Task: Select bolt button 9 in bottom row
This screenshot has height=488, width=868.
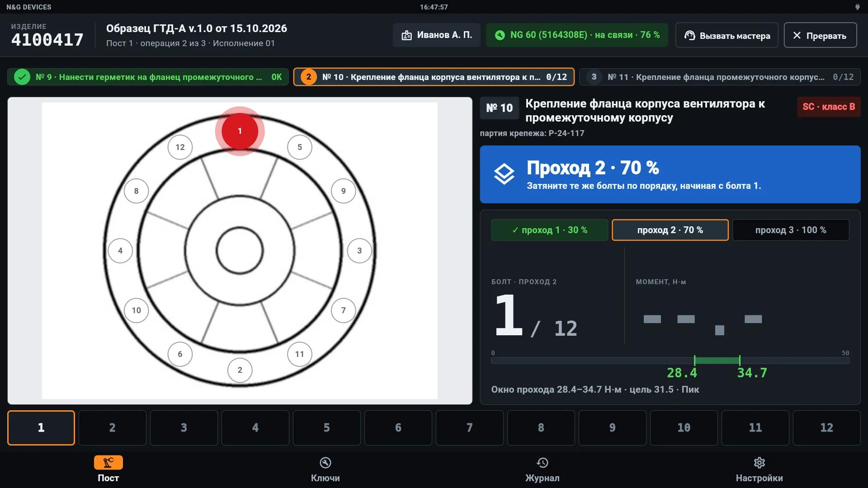Action: pyautogui.click(x=613, y=428)
